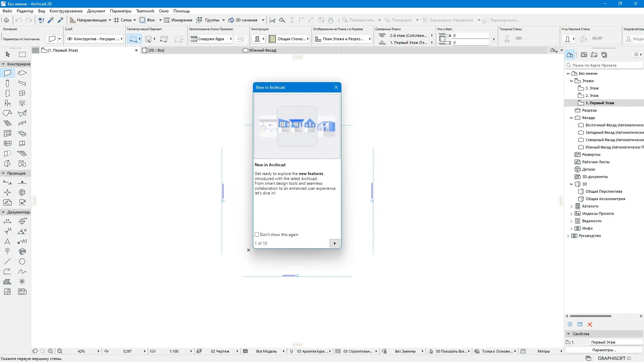Open the Layout Book in navigator
The image size is (644, 362).
[x=594, y=55]
